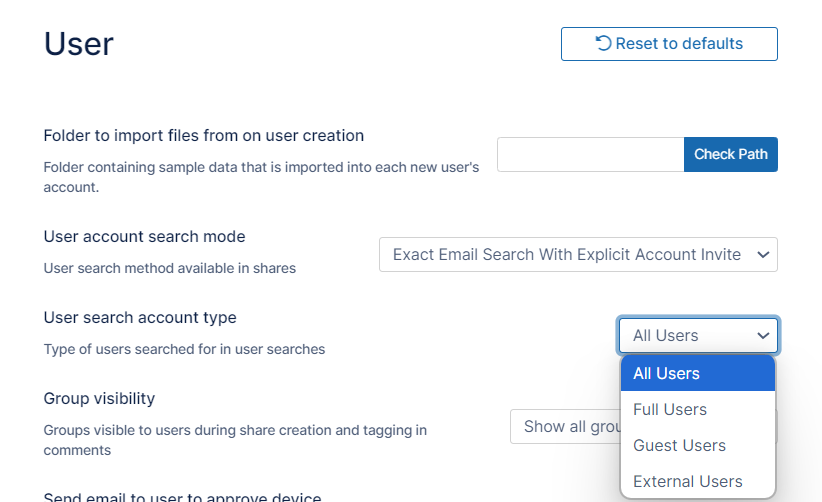The image size is (822, 502).
Task: Focus the import folder path field
Action: pos(590,154)
